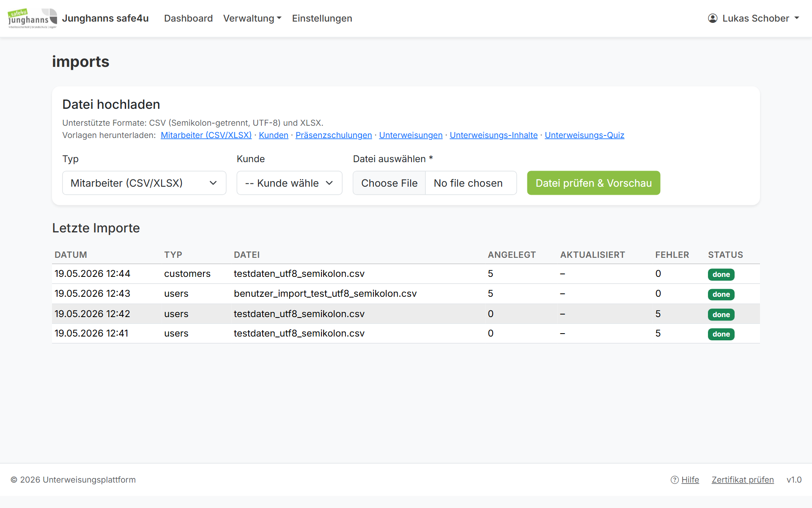This screenshot has width=812, height=508.
Task: Click the user avatar icon
Action: click(713, 18)
